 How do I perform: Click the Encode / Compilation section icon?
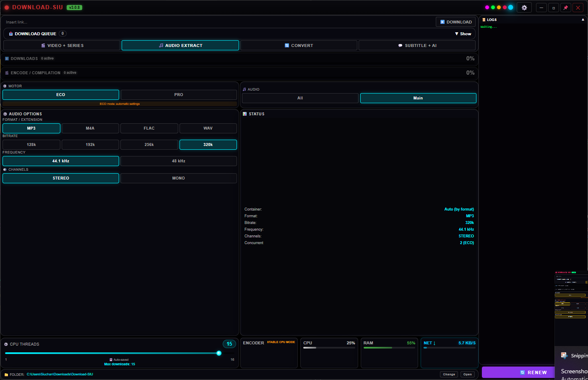click(7, 73)
